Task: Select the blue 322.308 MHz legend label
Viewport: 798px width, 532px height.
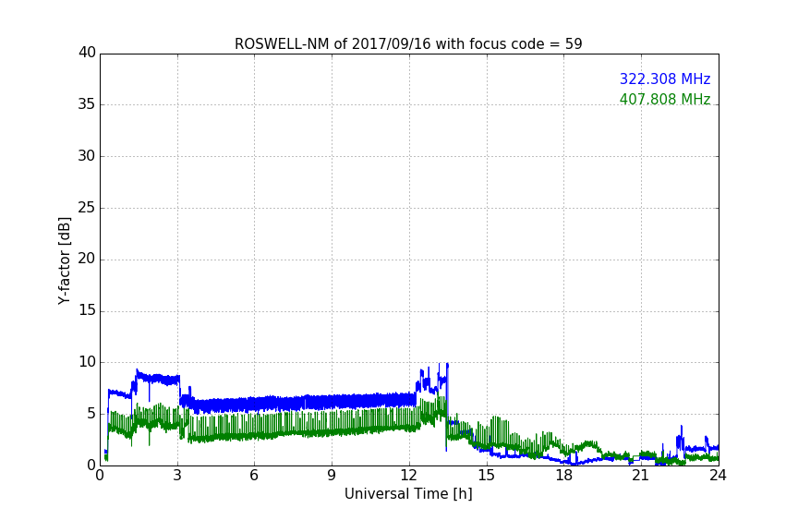Action: click(x=665, y=79)
